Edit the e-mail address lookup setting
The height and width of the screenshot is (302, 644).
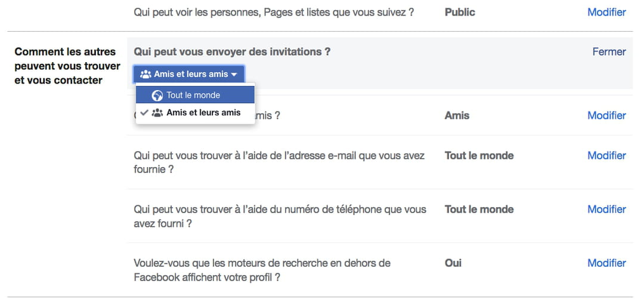606,155
